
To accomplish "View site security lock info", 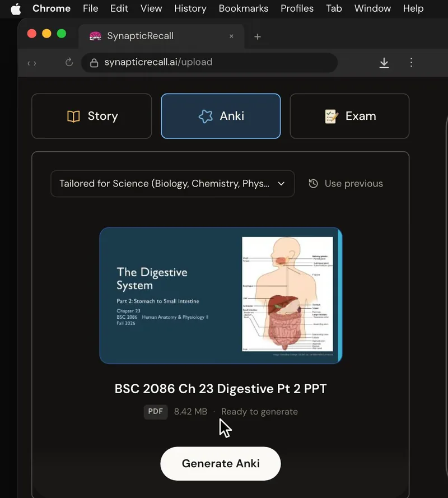I will click(94, 63).
